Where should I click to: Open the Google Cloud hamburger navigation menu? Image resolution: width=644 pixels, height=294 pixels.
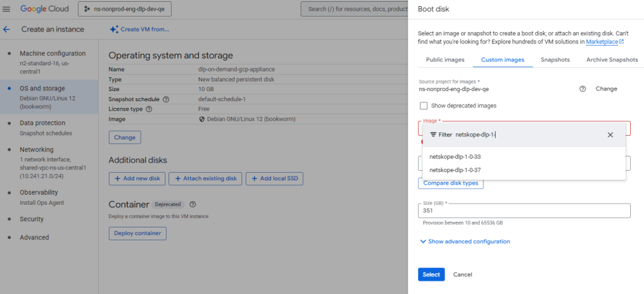[x=6, y=9]
